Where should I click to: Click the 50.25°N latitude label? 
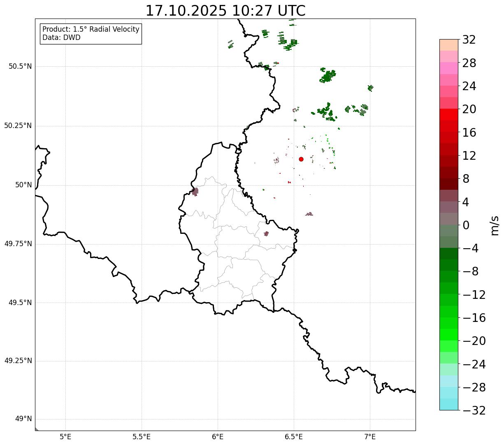pyautogui.click(x=18, y=126)
